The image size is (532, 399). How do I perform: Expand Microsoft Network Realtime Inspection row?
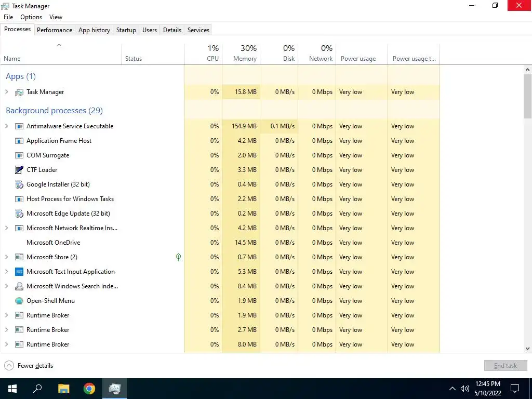coord(6,228)
